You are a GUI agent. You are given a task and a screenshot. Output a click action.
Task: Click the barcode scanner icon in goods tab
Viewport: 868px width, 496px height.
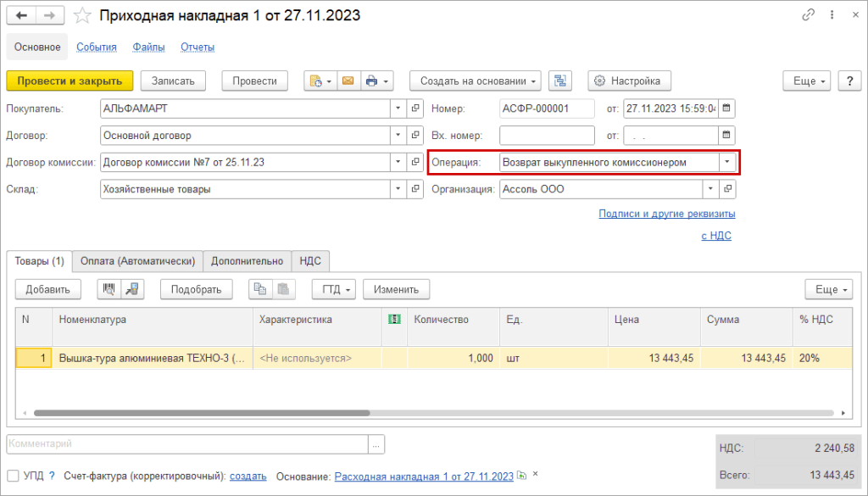109,289
